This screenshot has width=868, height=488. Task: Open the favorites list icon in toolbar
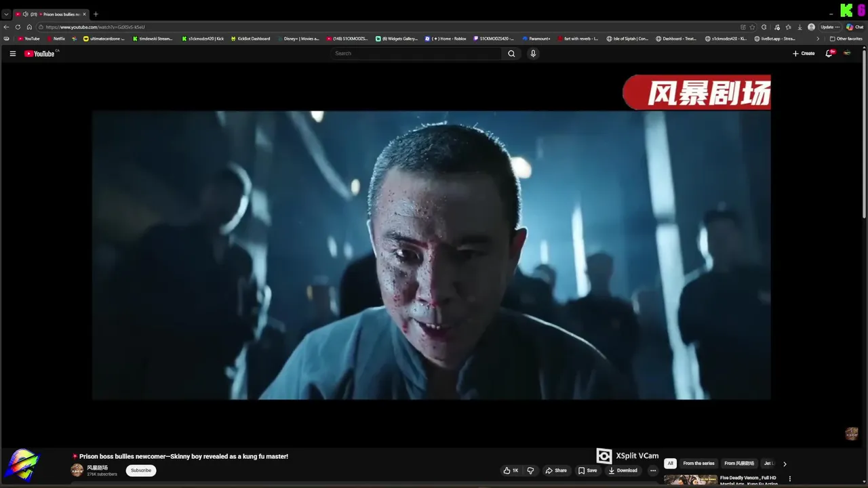(788, 27)
